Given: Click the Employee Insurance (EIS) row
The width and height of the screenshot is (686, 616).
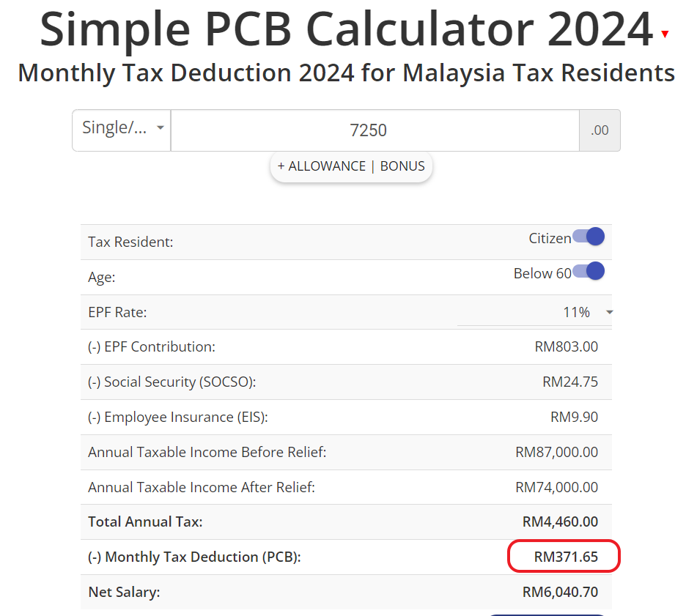Looking at the screenshot, I should [x=346, y=417].
